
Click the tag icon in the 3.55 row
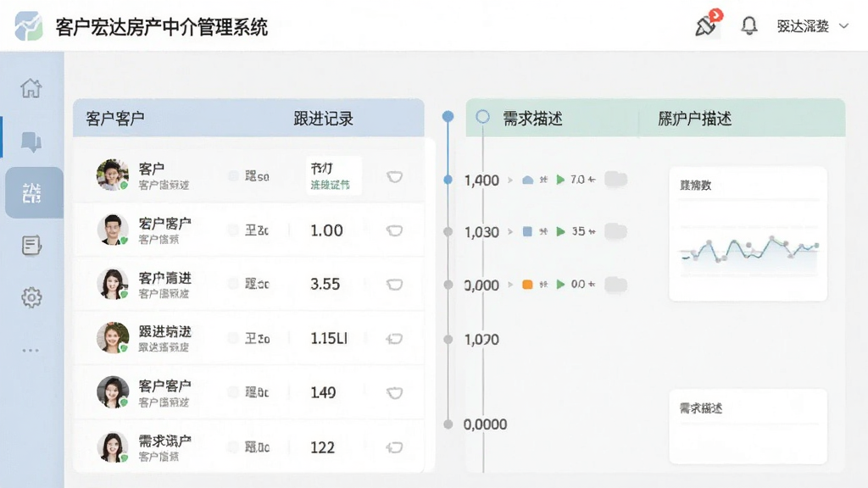coord(394,285)
